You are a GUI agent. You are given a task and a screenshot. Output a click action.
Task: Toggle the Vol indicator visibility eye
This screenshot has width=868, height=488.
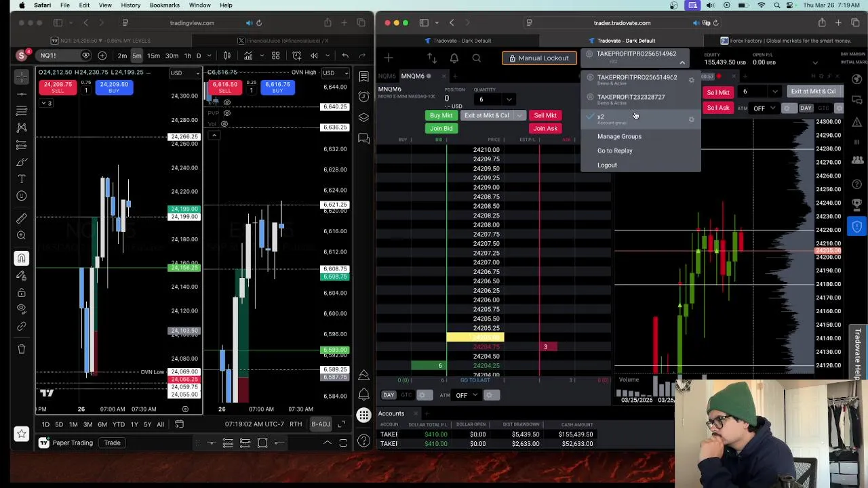[x=224, y=124]
